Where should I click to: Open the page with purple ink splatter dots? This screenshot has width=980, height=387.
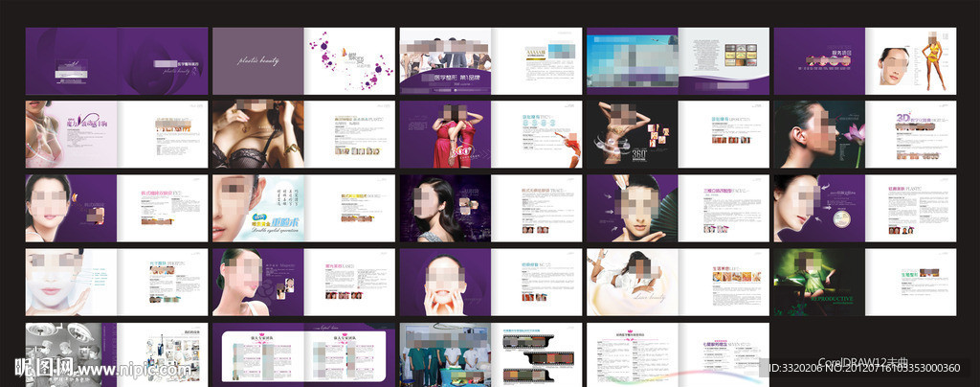coord(349,61)
